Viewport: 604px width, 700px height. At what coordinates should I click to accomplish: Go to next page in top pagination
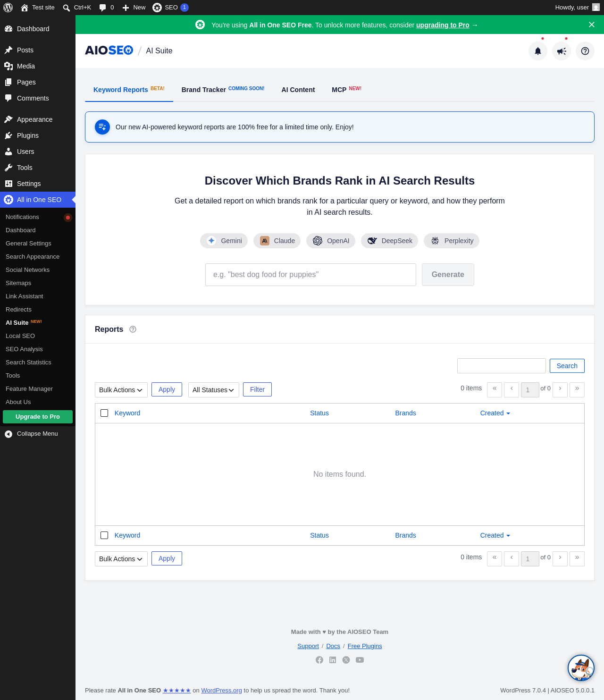pyautogui.click(x=560, y=390)
